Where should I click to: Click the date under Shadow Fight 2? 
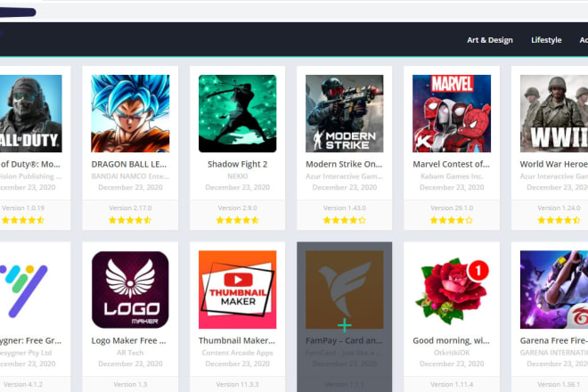tap(237, 187)
